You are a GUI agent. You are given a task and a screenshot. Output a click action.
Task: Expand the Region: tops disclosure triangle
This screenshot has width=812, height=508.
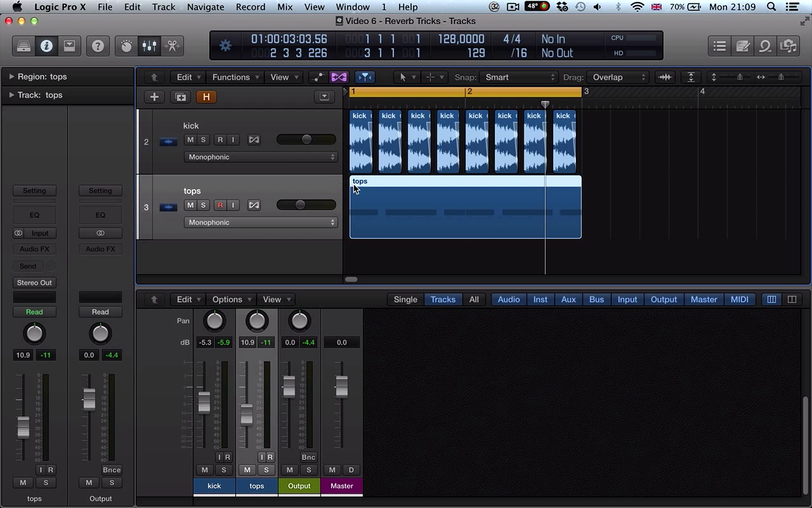11,76
